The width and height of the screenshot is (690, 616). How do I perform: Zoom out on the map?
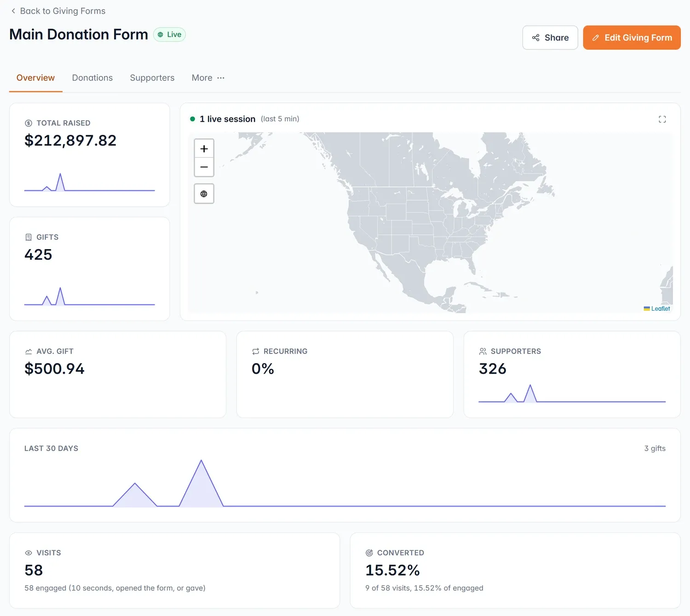click(204, 167)
